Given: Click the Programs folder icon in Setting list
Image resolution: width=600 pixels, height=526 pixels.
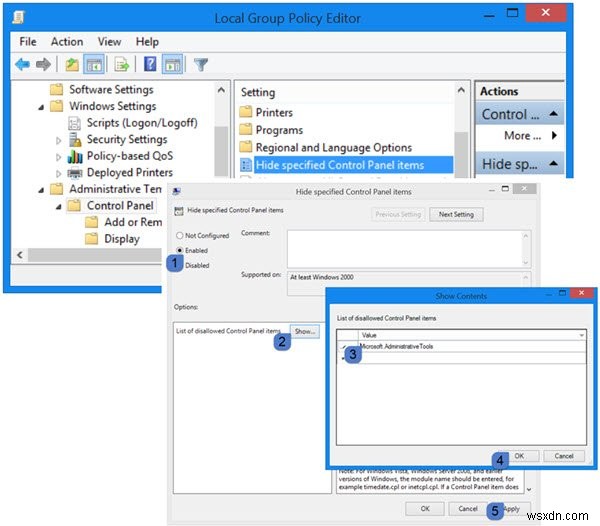Looking at the screenshot, I should 246,130.
